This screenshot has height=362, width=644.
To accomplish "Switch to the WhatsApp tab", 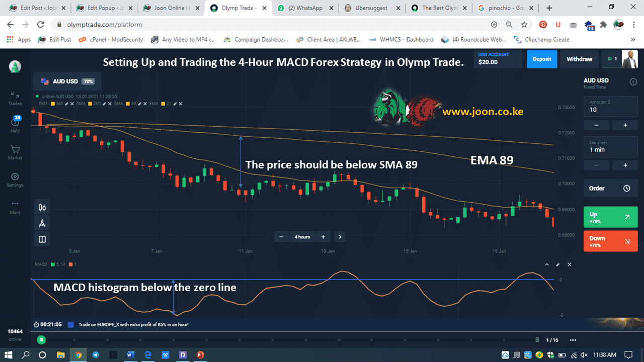I will point(305,8).
